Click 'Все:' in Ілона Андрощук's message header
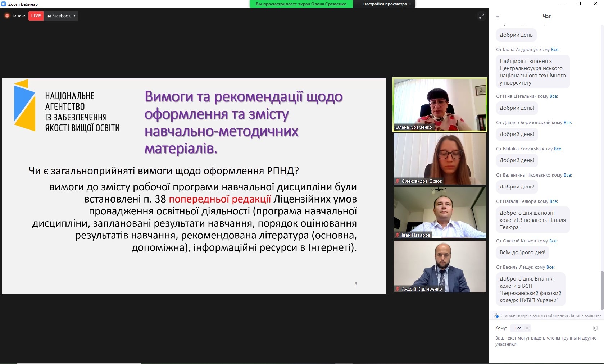Viewport: 604px width, 364px height. [555, 50]
